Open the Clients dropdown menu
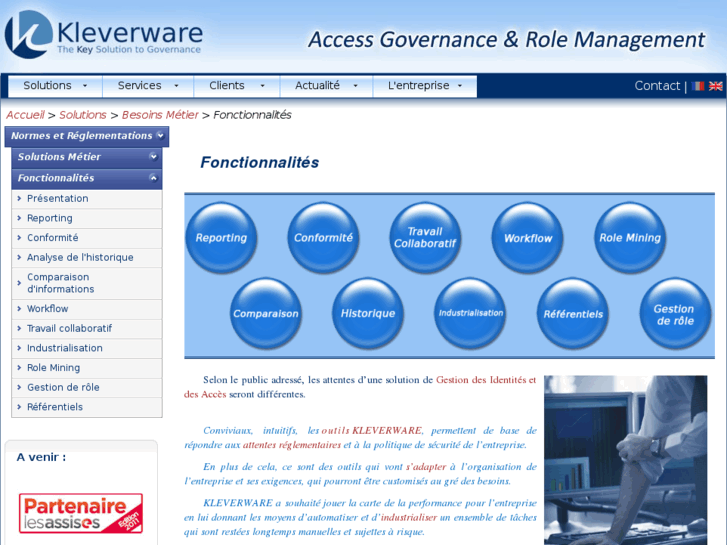 (236, 86)
